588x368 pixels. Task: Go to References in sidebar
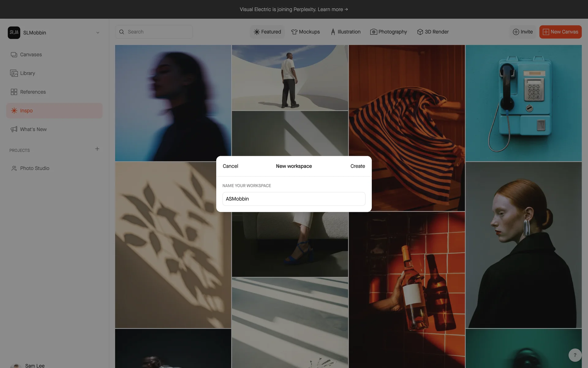(33, 92)
